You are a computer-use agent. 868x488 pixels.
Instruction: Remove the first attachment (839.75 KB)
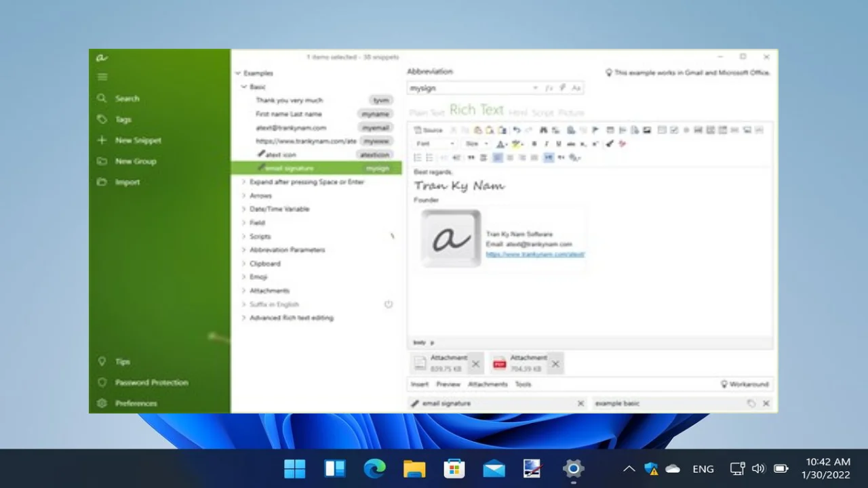pos(475,364)
